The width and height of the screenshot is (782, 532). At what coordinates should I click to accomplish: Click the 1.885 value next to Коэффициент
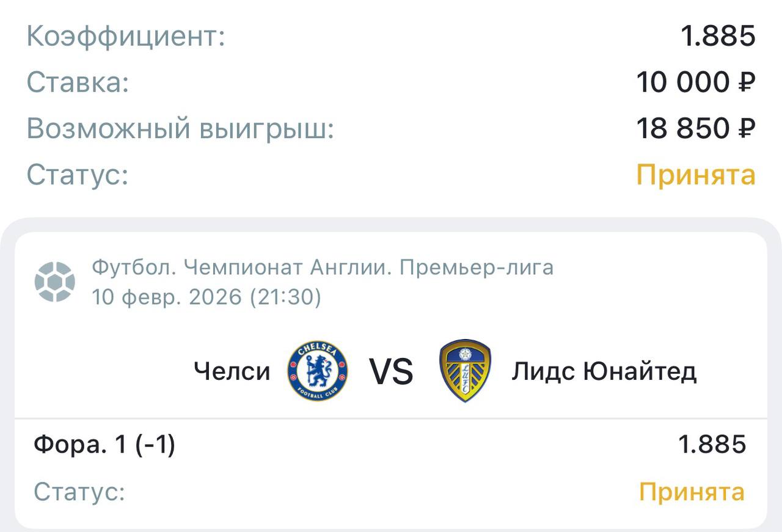click(x=718, y=37)
